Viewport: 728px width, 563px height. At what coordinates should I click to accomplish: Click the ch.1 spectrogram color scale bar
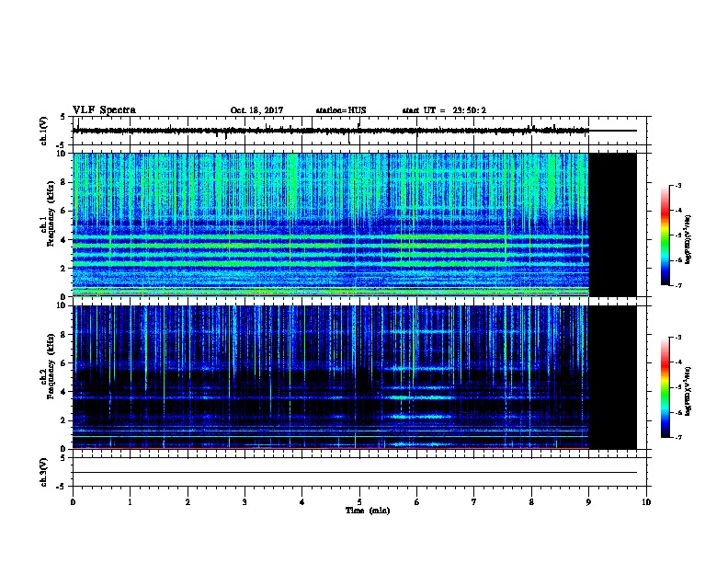665,236
